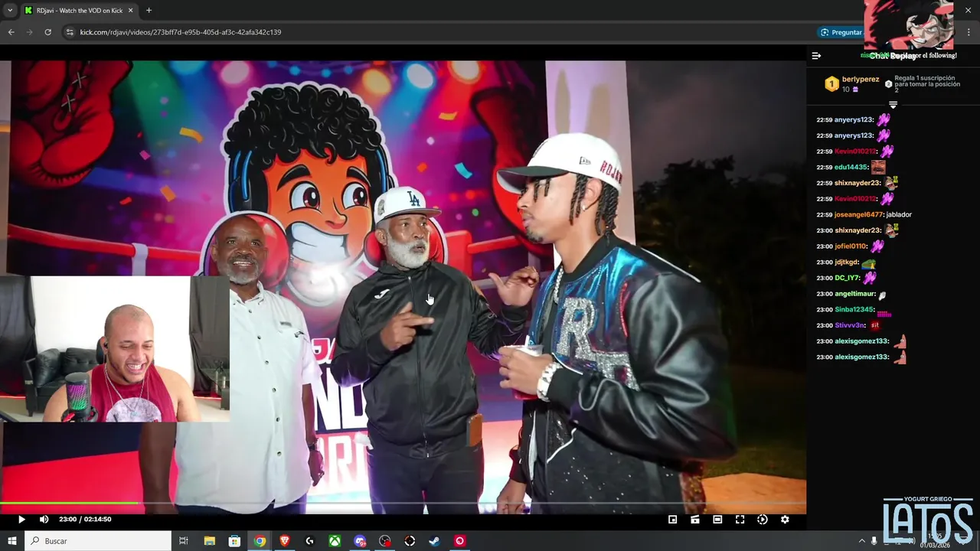Click the Preguntar button

point(841,32)
